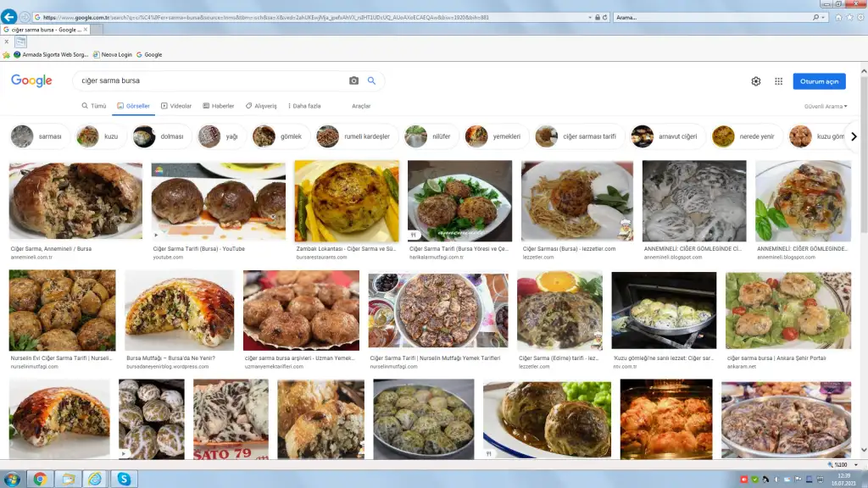868x488 pixels.
Task: Click the search by camera icon
Action: 353,80
